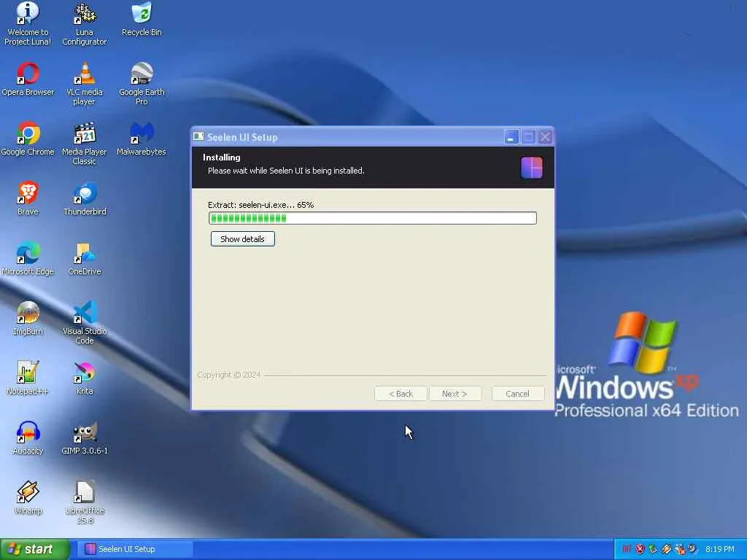Image resolution: width=747 pixels, height=560 pixels.
Task: Select the Luna Configurator desktop icon
Action: pyautogui.click(x=85, y=23)
